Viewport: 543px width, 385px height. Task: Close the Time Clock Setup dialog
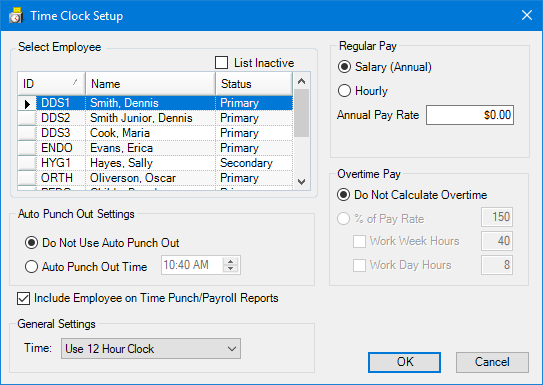pos(527,15)
